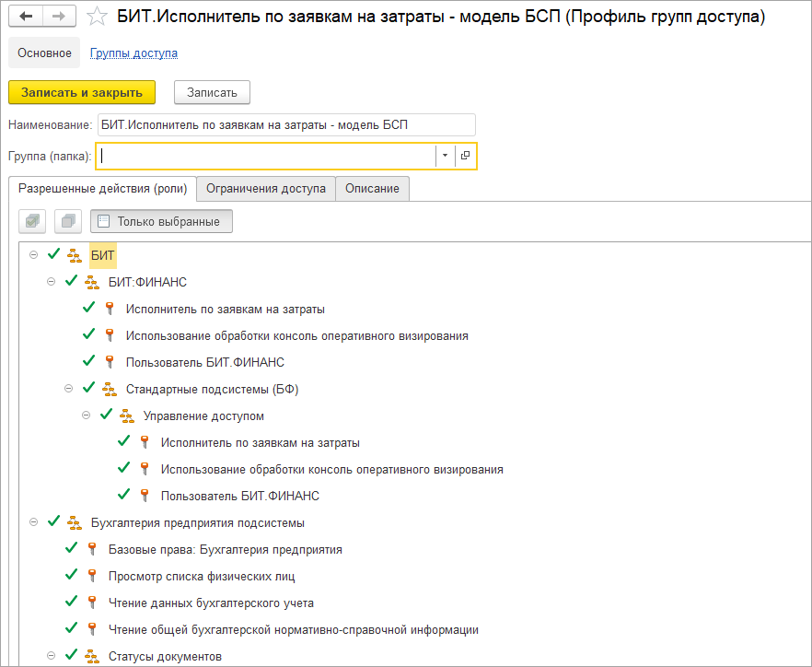
Task: Collapse the Управление доступом node
Action: tap(87, 415)
